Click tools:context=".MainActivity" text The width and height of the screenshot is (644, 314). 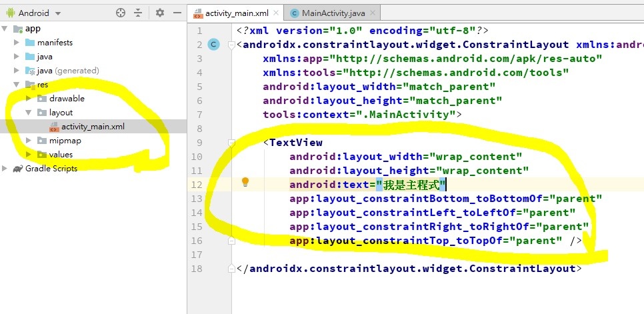(362, 115)
